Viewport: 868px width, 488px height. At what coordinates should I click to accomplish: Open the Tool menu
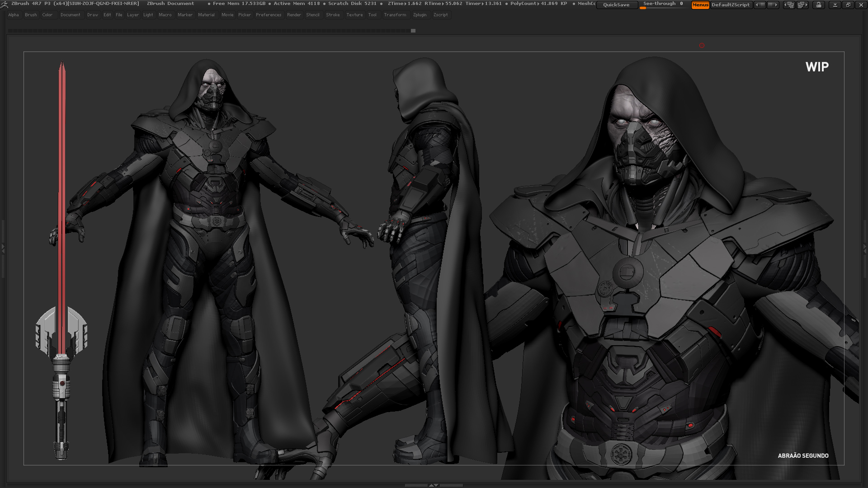[372, 15]
